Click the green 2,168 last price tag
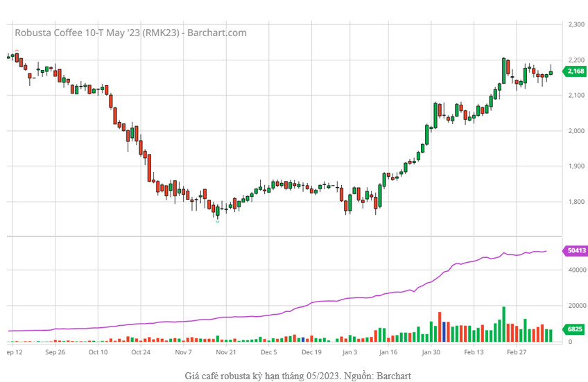Screen dimensions: 588x382 575,71
